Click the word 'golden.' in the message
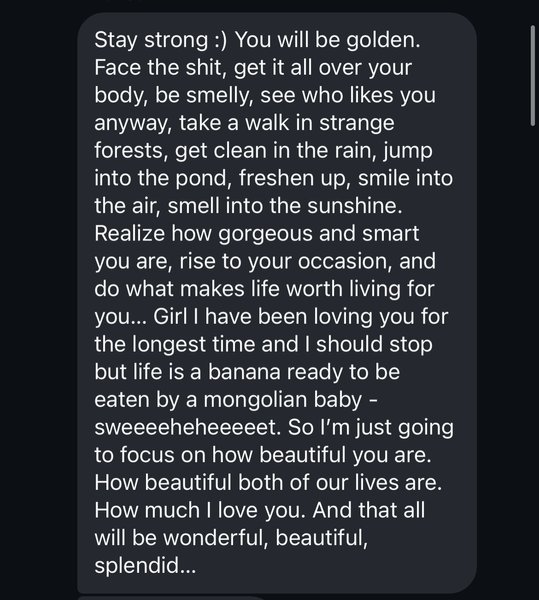539x600 pixels. tap(383, 41)
